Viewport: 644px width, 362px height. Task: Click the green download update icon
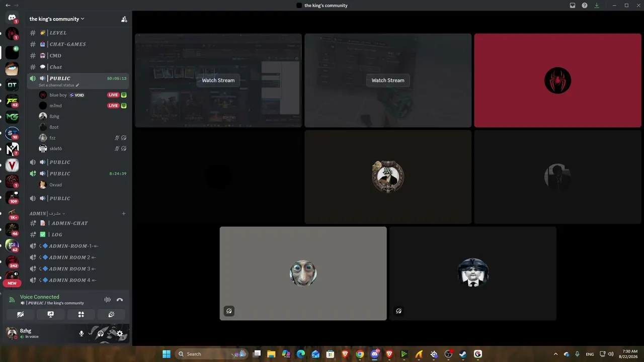click(x=597, y=6)
